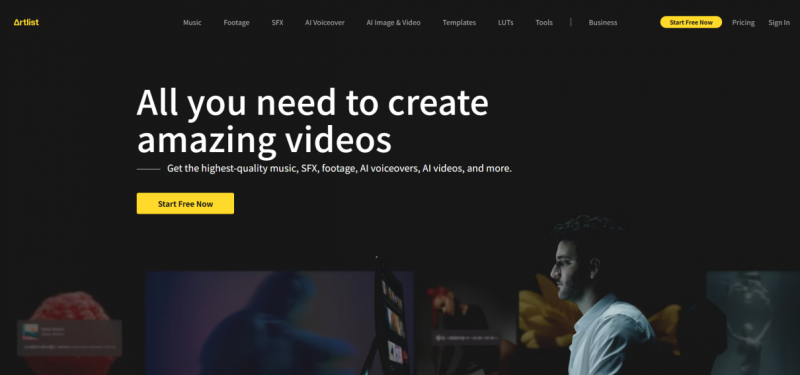Go to the Business page
Viewport: 800px width, 375px height.
coord(603,22)
